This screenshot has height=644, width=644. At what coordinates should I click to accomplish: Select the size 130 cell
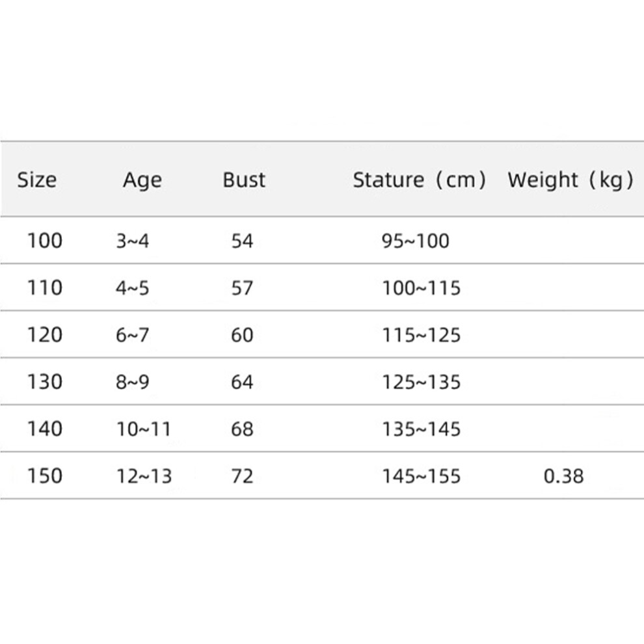45,382
